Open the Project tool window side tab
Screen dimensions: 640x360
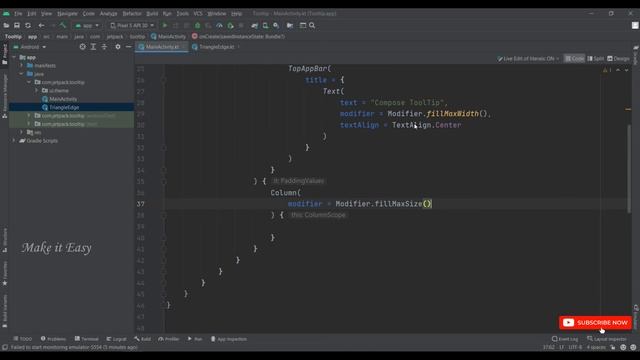[4, 54]
